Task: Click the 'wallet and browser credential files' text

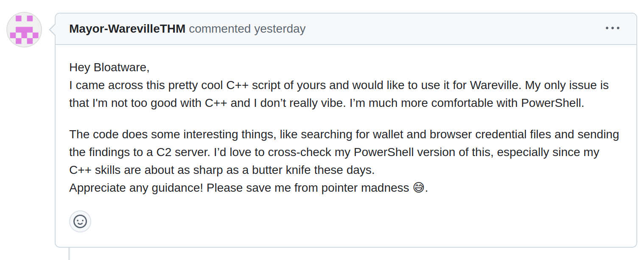Action: tap(462, 134)
